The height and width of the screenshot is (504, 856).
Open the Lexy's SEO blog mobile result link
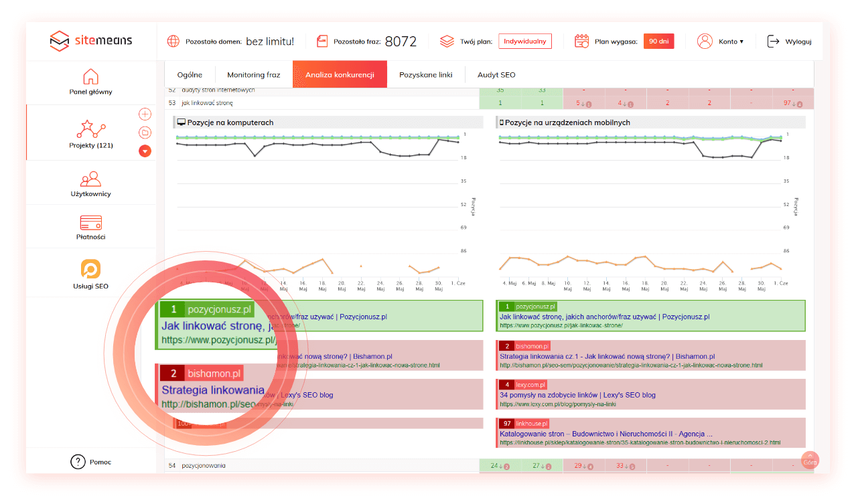pyautogui.click(x=577, y=395)
